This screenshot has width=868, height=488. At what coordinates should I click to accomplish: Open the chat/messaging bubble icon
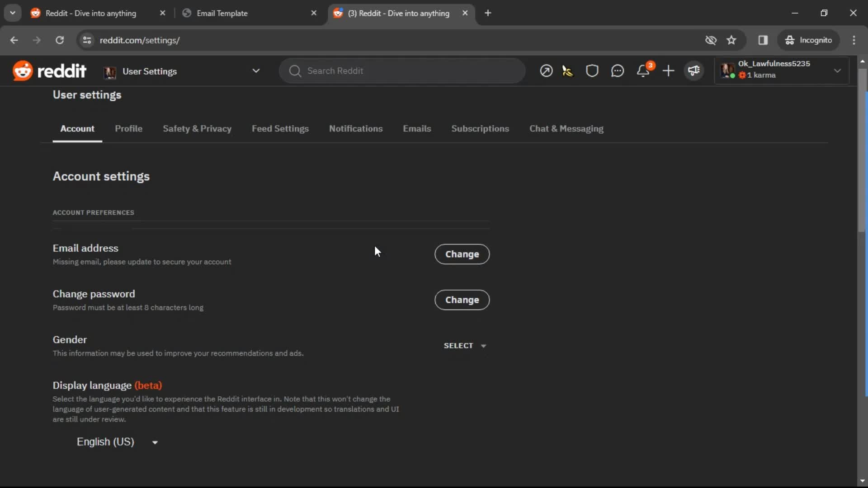(x=618, y=71)
